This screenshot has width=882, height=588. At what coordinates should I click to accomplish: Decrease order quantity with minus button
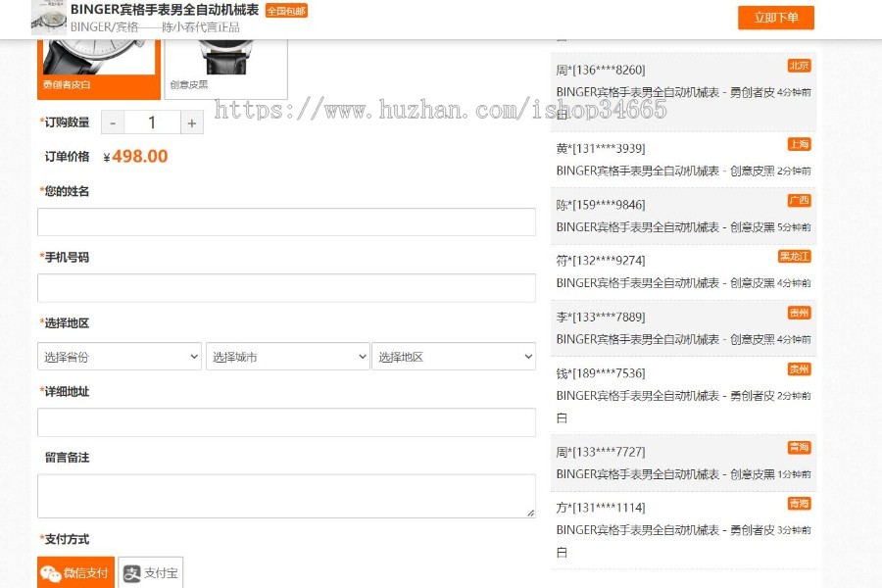[113, 122]
